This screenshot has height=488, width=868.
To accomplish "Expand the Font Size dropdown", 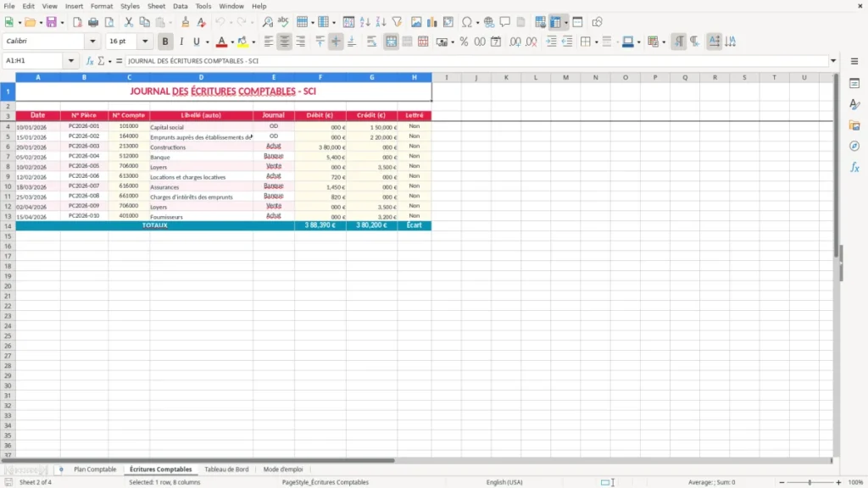I will tap(145, 42).
